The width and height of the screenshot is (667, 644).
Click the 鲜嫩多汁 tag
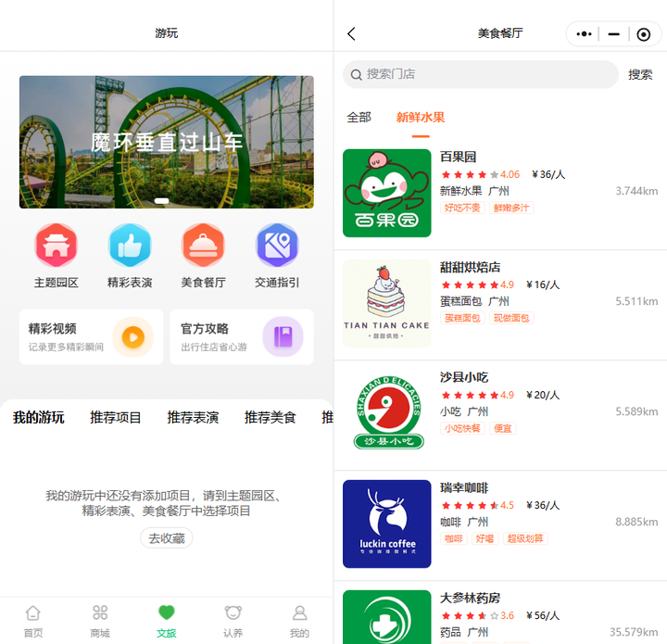(x=511, y=208)
